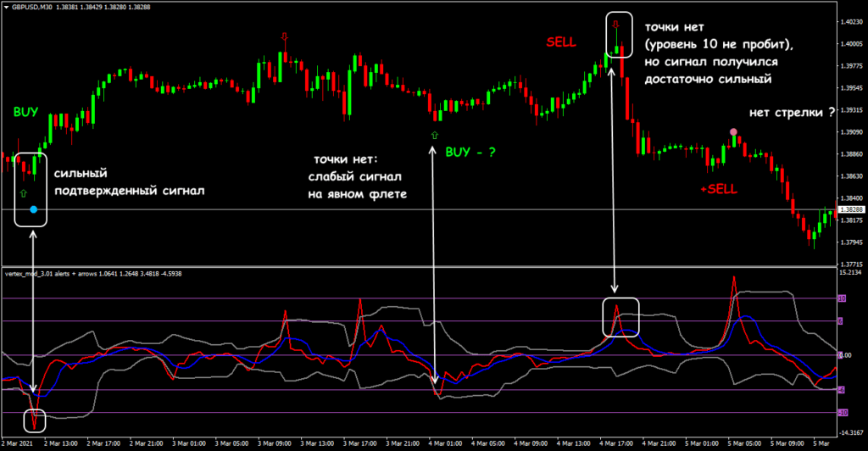Select the red down arrow in the top white box
Image resolution: width=868 pixels, height=451 pixels.
pos(616,24)
